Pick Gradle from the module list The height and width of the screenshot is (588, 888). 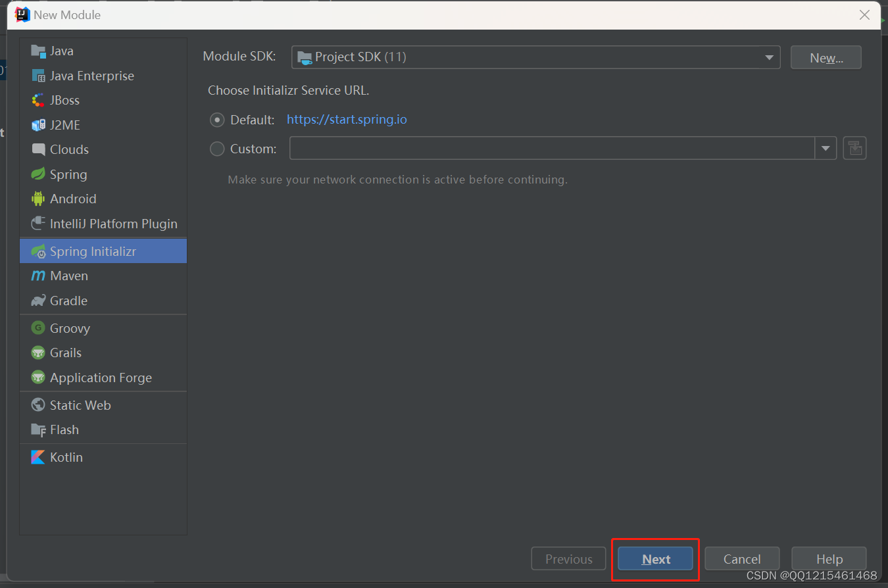pyautogui.click(x=103, y=301)
